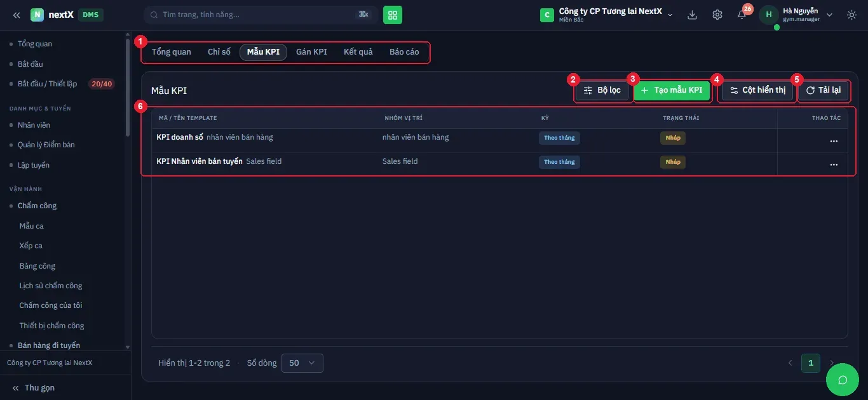The height and width of the screenshot is (400, 868).
Task: Click the Tải lại reload button
Action: [823, 90]
